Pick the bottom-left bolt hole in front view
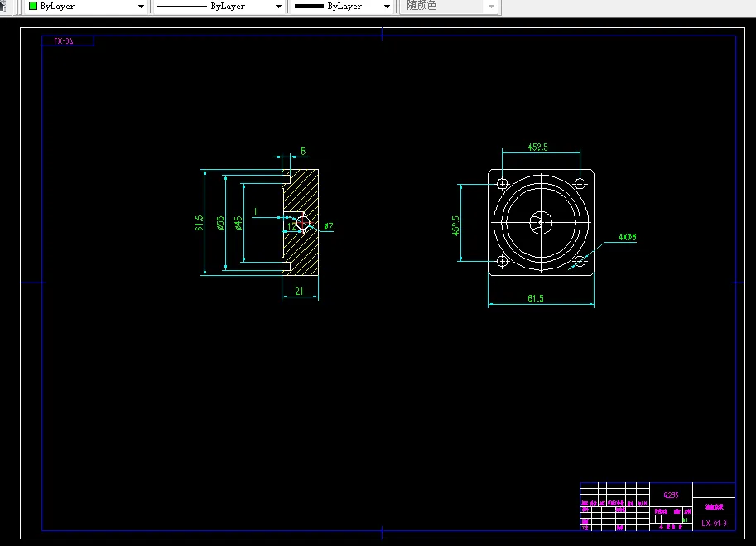The image size is (756, 546). (503, 262)
